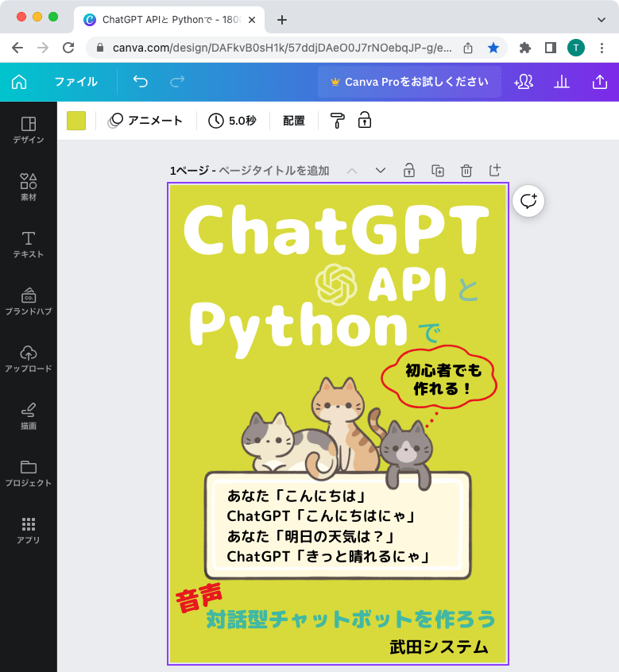
Task: Open the Chrome three-dot menu
Action: [x=602, y=48]
